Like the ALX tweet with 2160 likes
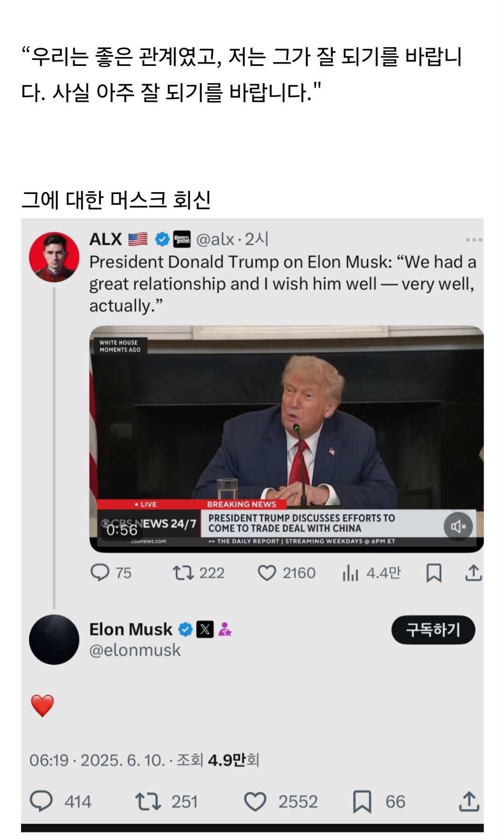Viewport: 504px width, 840px height. pyautogui.click(x=267, y=573)
